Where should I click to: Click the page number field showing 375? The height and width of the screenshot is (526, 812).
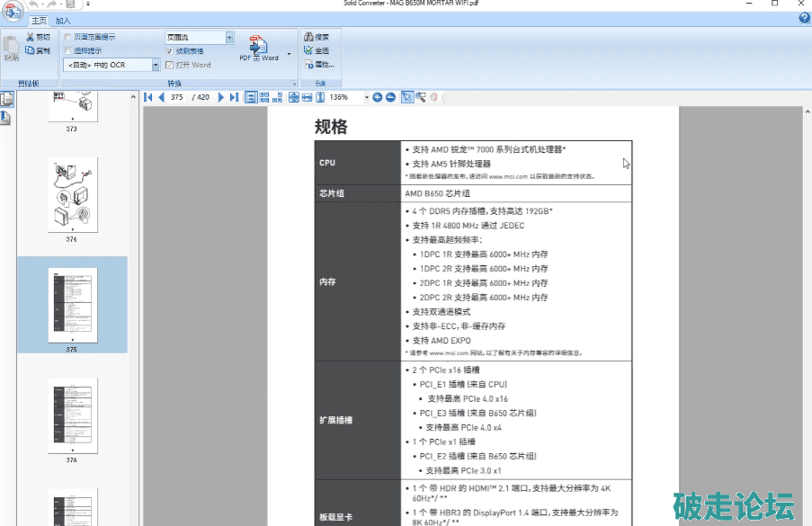(x=177, y=97)
